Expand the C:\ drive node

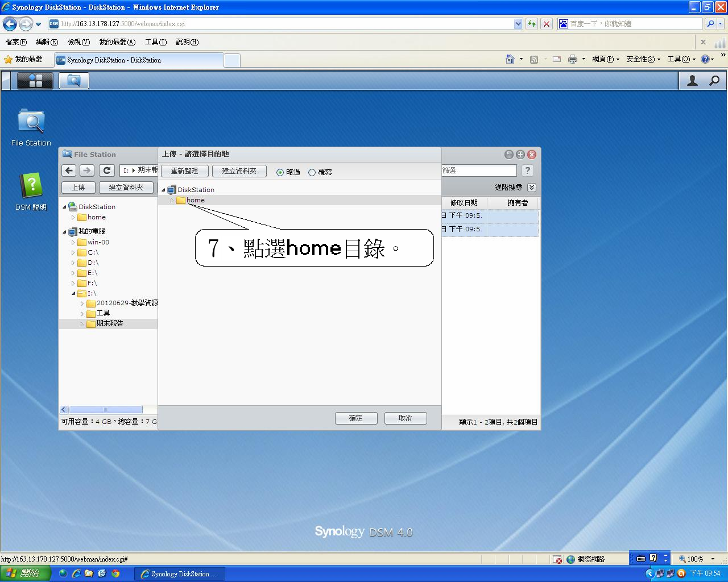click(x=73, y=252)
